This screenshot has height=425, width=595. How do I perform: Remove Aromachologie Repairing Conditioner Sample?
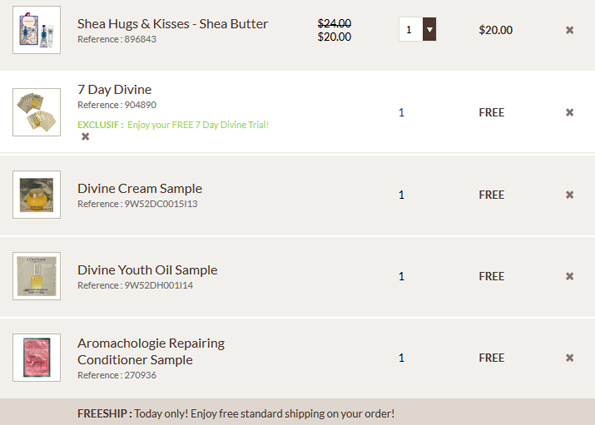(x=569, y=358)
